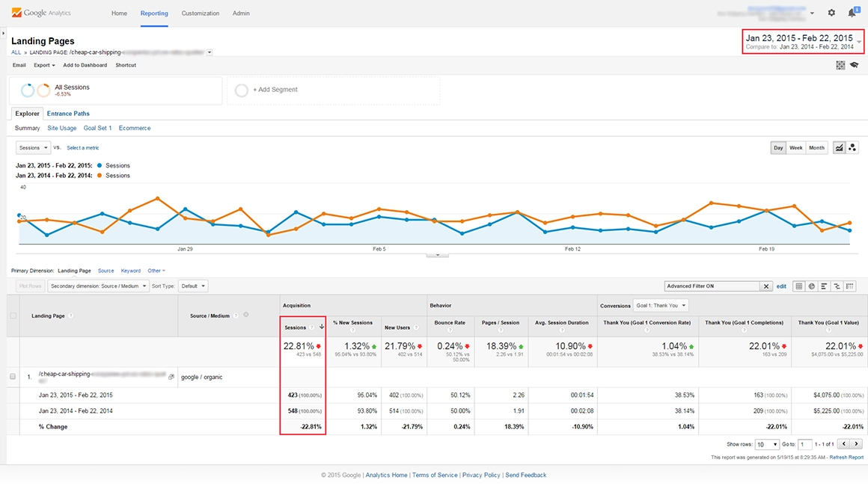
Task: Click the Refresh Report link
Action: pos(846,458)
